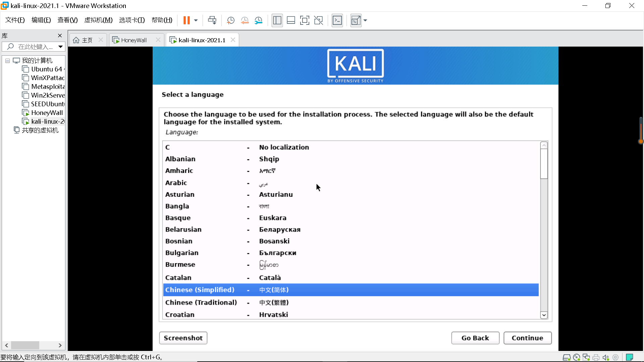The width and height of the screenshot is (644, 362).
Task: Open the 虚拟机(M) menu
Action: click(98, 20)
